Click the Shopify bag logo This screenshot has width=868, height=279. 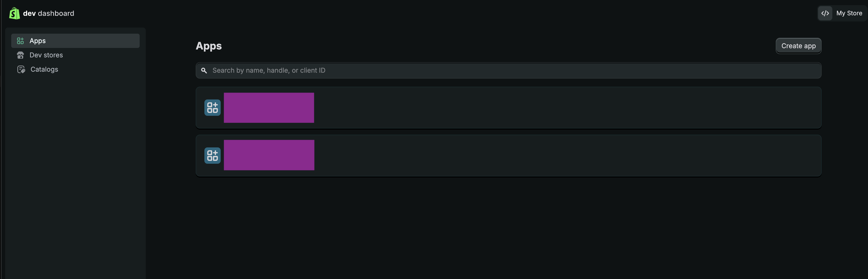coord(14,14)
